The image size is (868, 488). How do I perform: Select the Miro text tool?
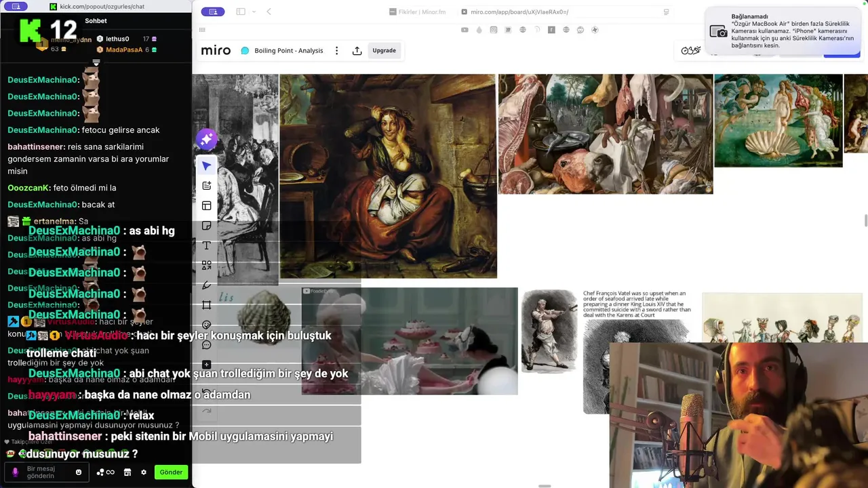[x=207, y=245]
